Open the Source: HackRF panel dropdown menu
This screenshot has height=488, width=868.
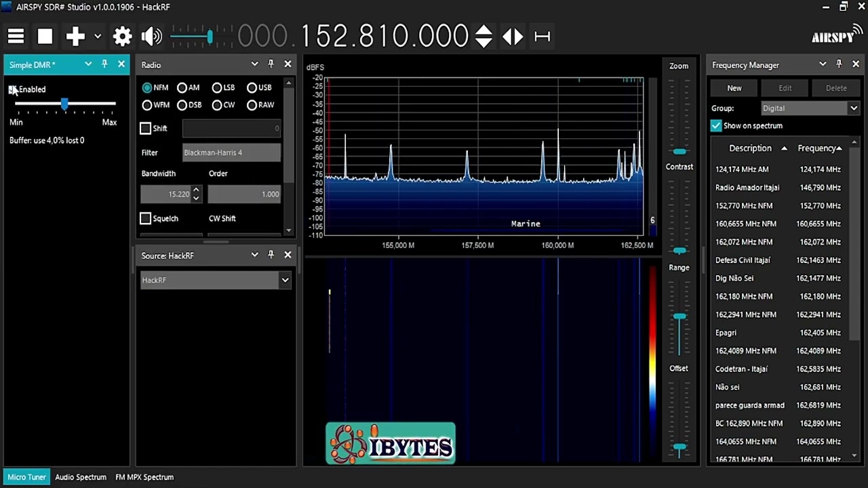pos(254,255)
